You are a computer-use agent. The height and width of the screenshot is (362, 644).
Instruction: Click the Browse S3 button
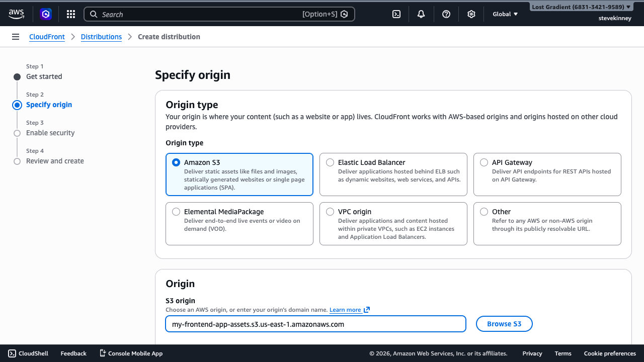504,324
